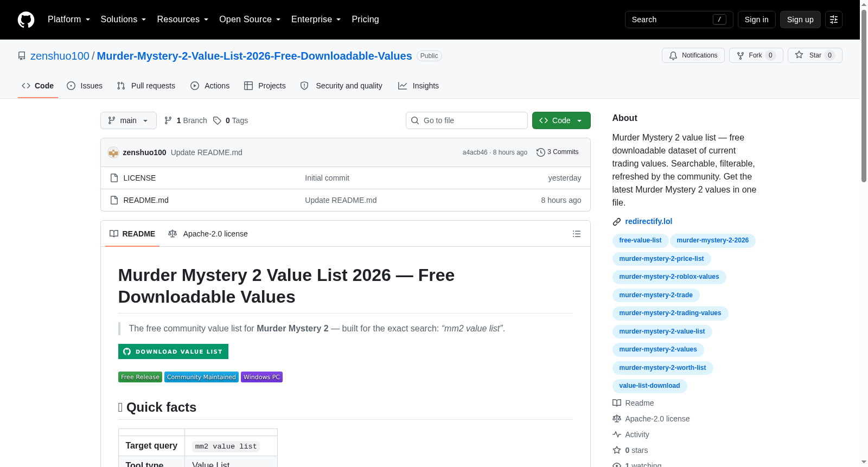Open the redirectify.lol link
The image size is (868, 467).
pos(649,221)
